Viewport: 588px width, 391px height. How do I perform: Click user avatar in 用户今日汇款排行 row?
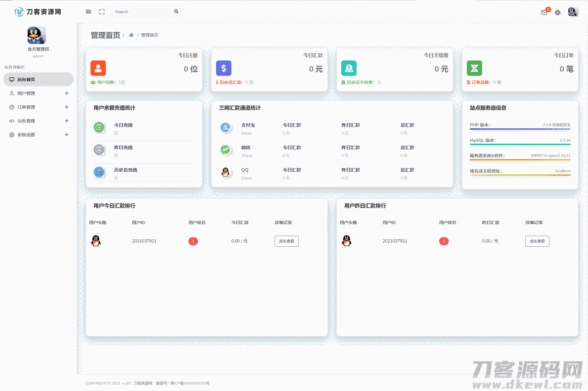click(x=96, y=241)
